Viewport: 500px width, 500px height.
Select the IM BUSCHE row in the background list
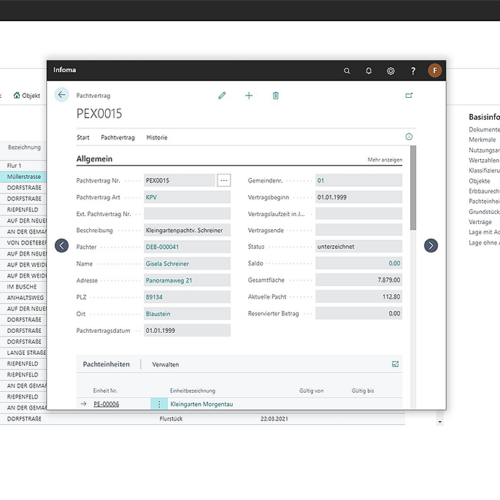(23, 287)
